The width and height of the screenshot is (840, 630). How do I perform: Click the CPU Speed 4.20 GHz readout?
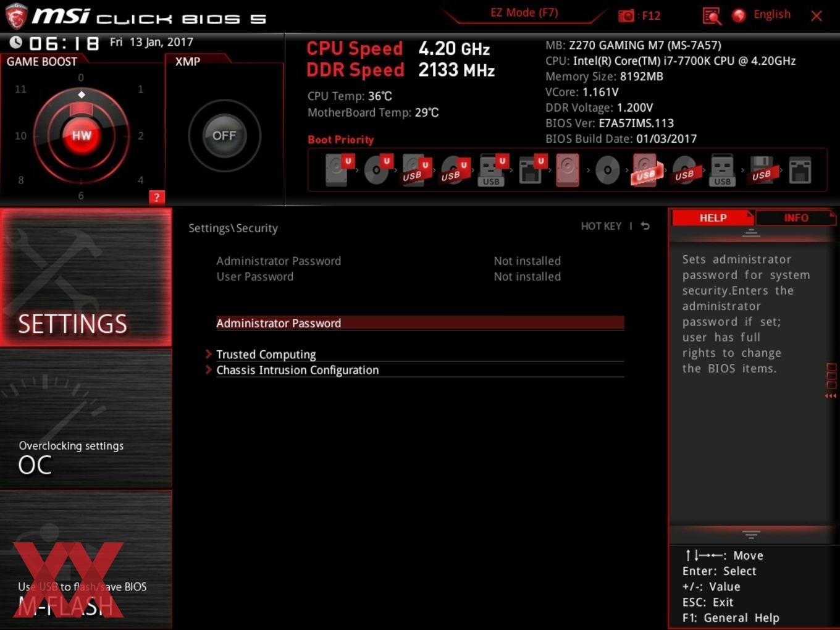coord(398,48)
